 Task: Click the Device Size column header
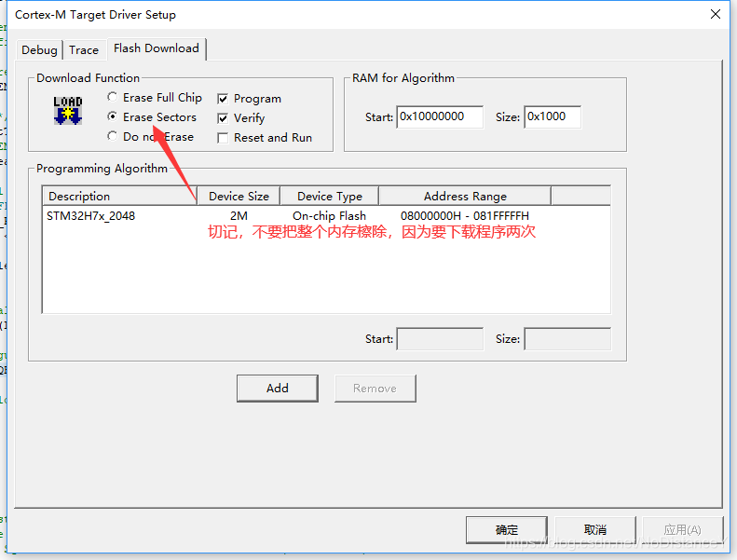pyautogui.click(x=239, y=197)
